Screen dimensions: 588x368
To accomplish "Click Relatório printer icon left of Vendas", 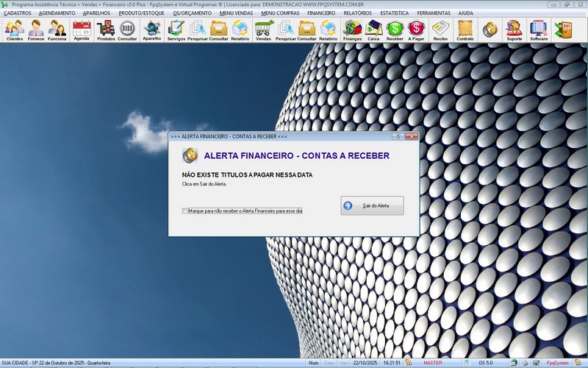I will pyautogui.click(x=240, y=30).
